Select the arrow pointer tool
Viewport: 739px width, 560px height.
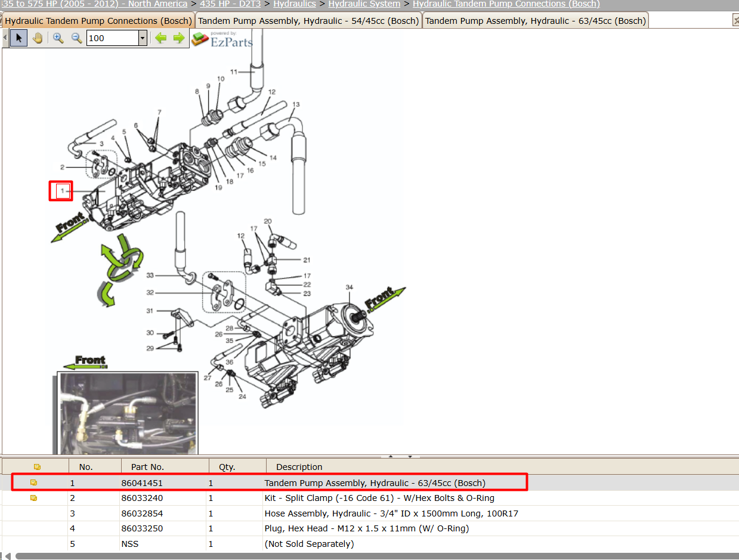coord(18,38)
